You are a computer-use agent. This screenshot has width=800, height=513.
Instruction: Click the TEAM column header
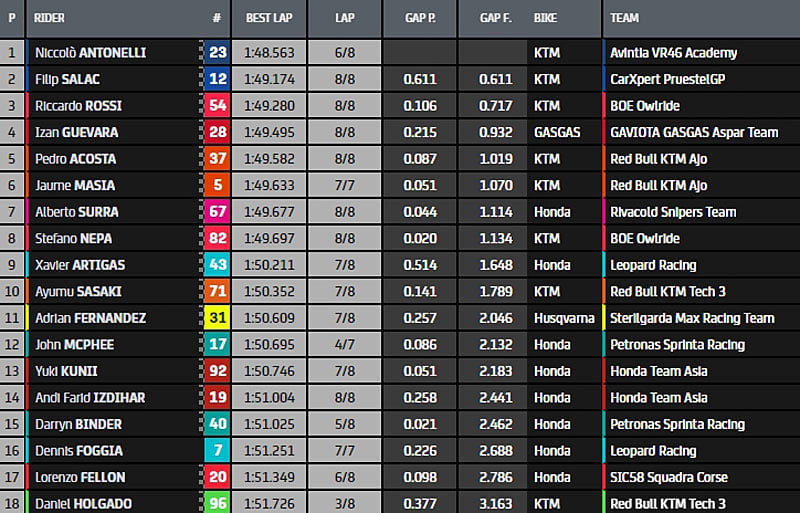click(x=625, y=19)
